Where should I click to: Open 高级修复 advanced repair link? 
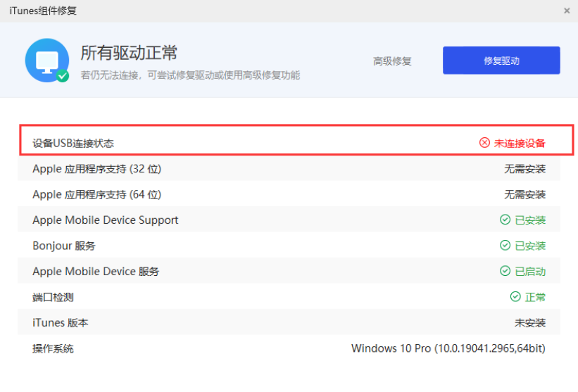pyautogui.click(x=392, y=61)
